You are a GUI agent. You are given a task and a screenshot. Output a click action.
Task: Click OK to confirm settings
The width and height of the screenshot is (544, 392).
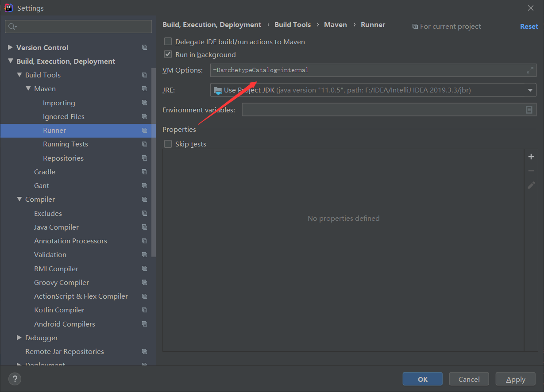423,379
